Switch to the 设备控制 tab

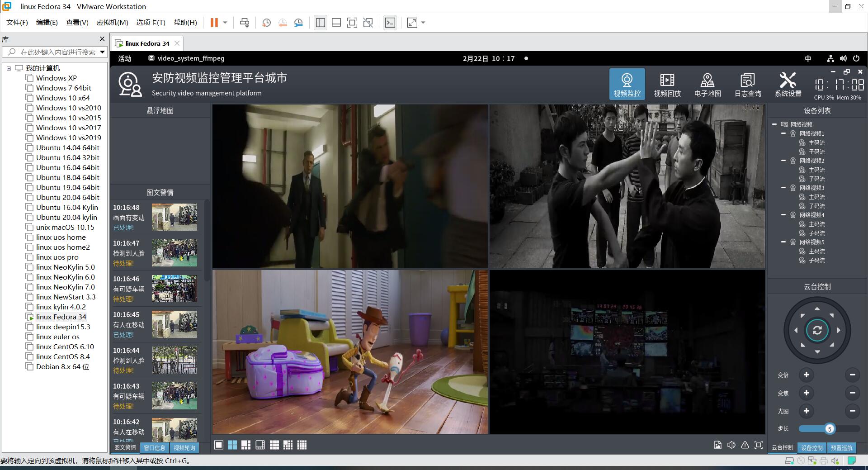coord(811,448)
